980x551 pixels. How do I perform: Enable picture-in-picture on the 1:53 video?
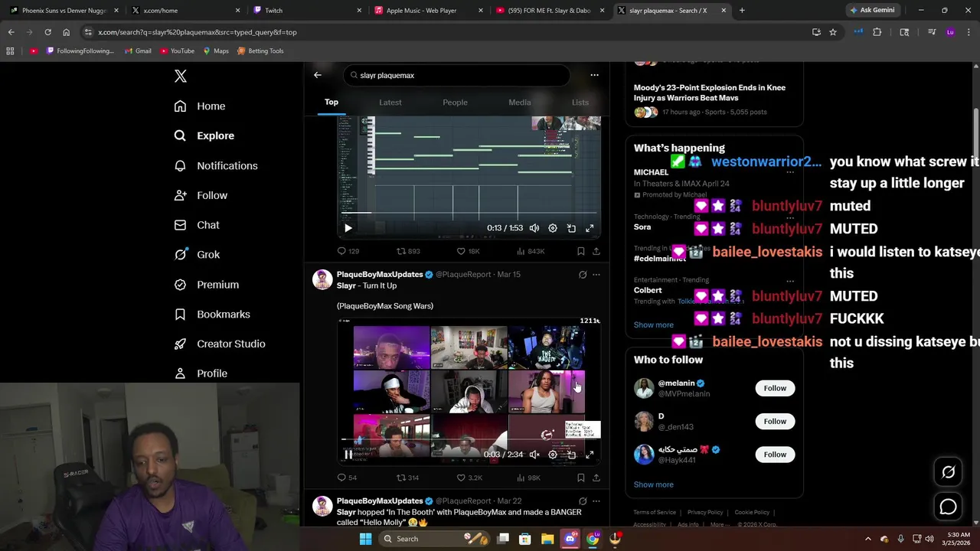[x=571, y=228]
